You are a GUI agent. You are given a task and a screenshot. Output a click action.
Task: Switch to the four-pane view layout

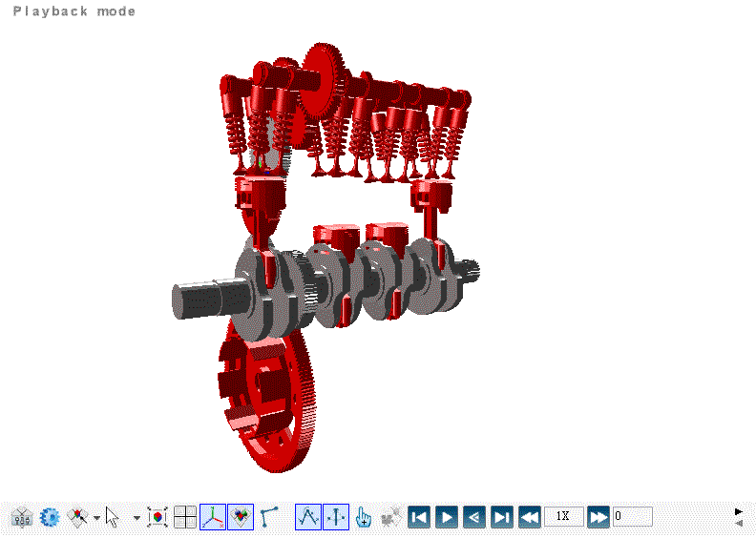(185, 517)
